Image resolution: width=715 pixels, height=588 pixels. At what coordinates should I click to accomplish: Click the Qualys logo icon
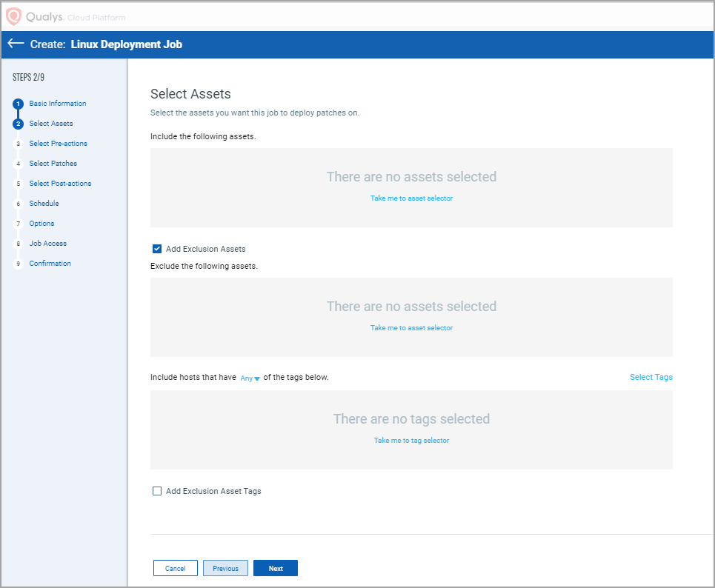pyautogui.click(x=13, y=16)
